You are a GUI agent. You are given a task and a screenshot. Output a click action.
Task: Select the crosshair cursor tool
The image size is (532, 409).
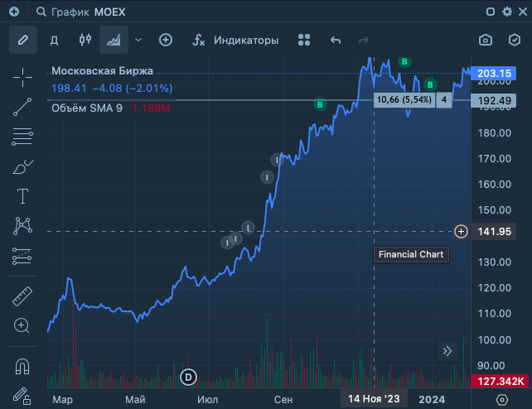22,77
